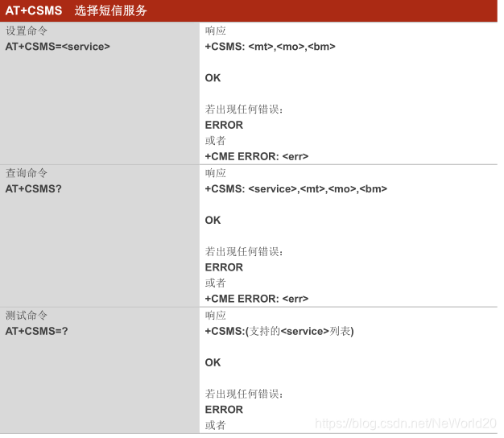Select the "测试命令" label
The image size is (504, 438).
click(x=27, y=316)
